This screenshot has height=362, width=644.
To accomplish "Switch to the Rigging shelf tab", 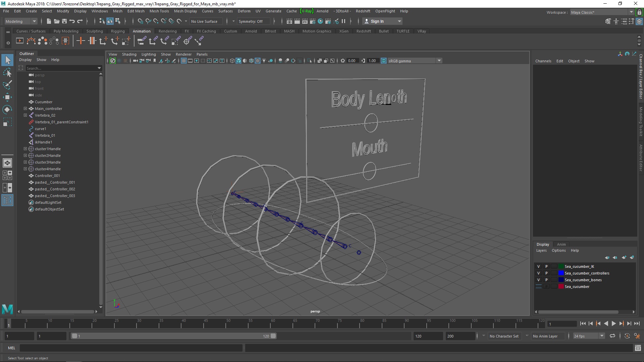I will tap(118, 31).
